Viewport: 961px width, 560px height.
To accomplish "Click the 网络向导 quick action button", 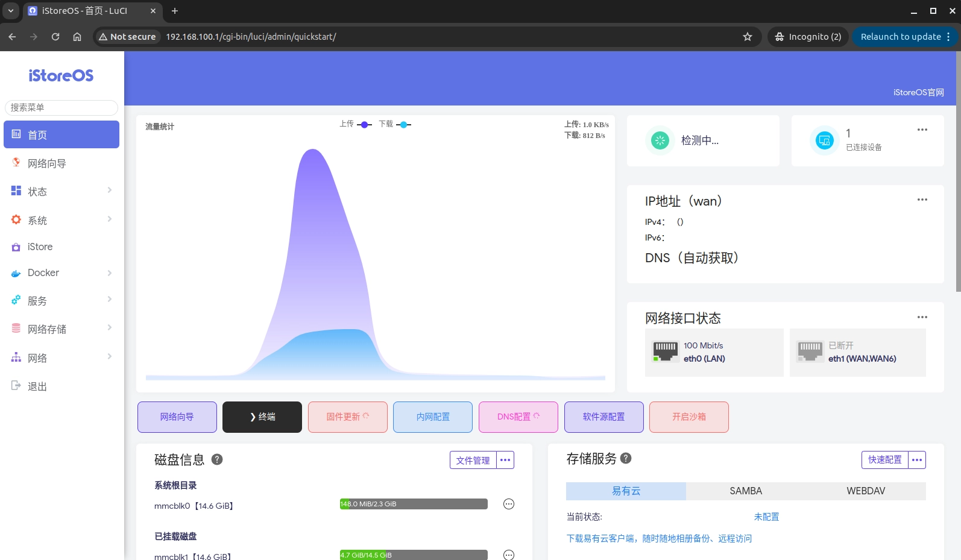I will [x=177, y=417].
